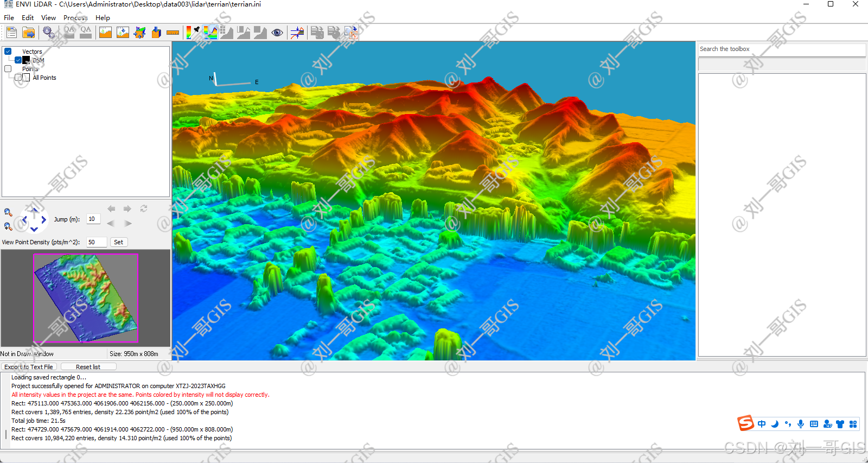Select the All Points tree item label
The width and height of the screenshot is (868, 463).
coord(44,78)
